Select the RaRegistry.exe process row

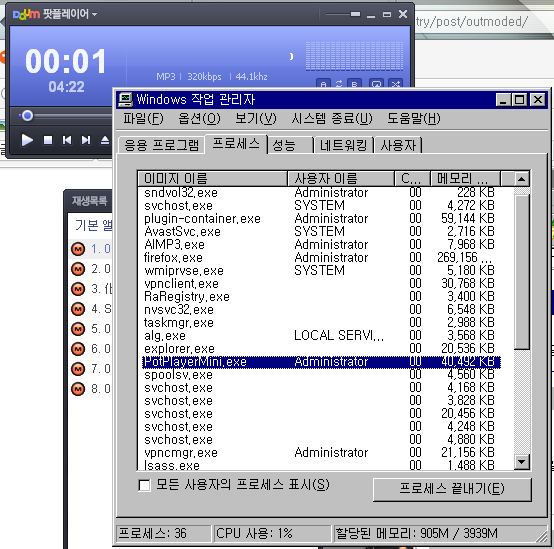[x=321, y=297]
